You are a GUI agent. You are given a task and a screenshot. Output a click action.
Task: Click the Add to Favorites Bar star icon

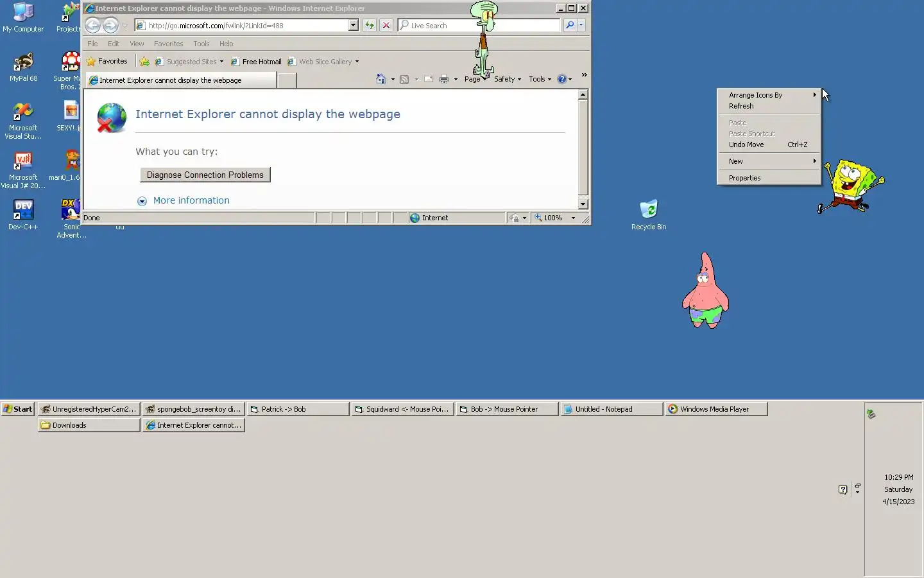pos(144,62)
